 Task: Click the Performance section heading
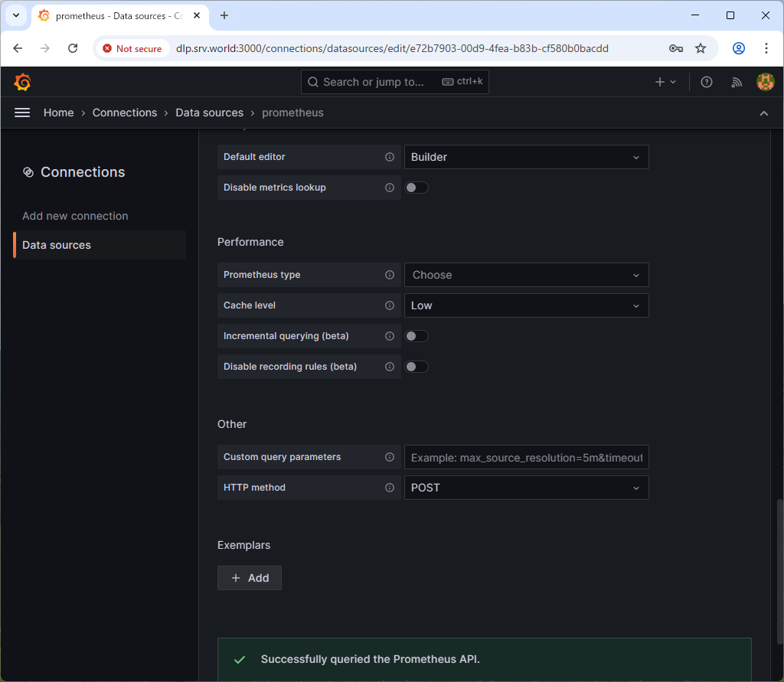(250, 242)
